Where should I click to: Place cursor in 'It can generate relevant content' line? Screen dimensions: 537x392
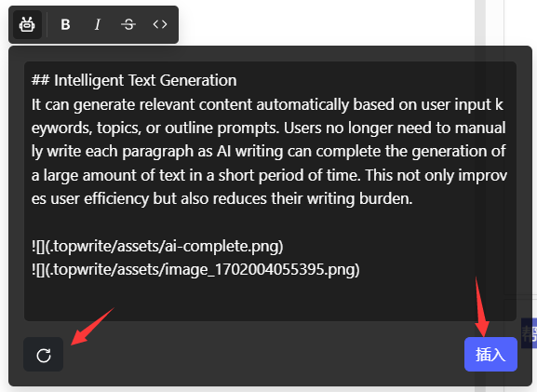[267, 104]
